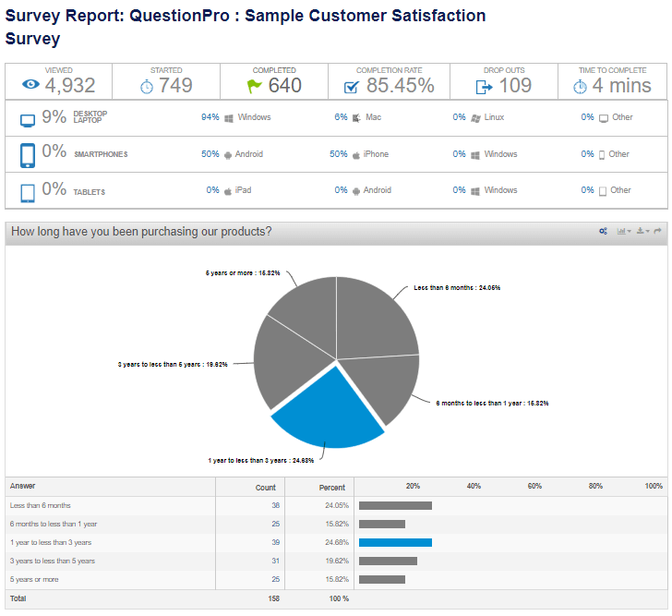Open the download options dropdown
This screenshot has height=616, width=672.
coord(642,232)
